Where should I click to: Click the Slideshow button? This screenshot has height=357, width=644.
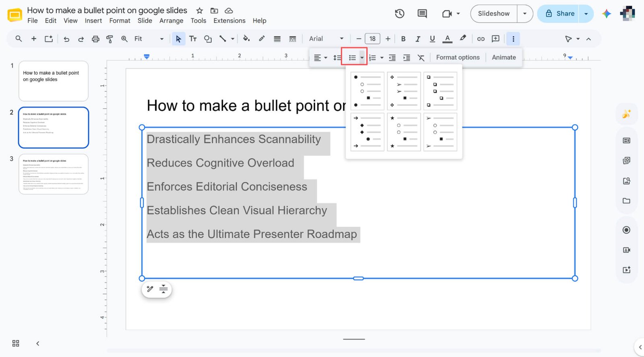(493, 14)
